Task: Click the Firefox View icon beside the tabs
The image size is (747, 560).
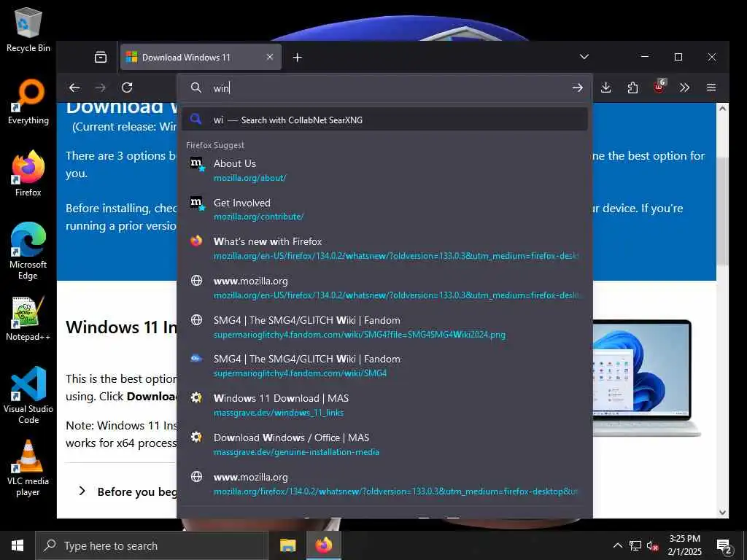Action: pyautogui.click(x=101, y=57)
